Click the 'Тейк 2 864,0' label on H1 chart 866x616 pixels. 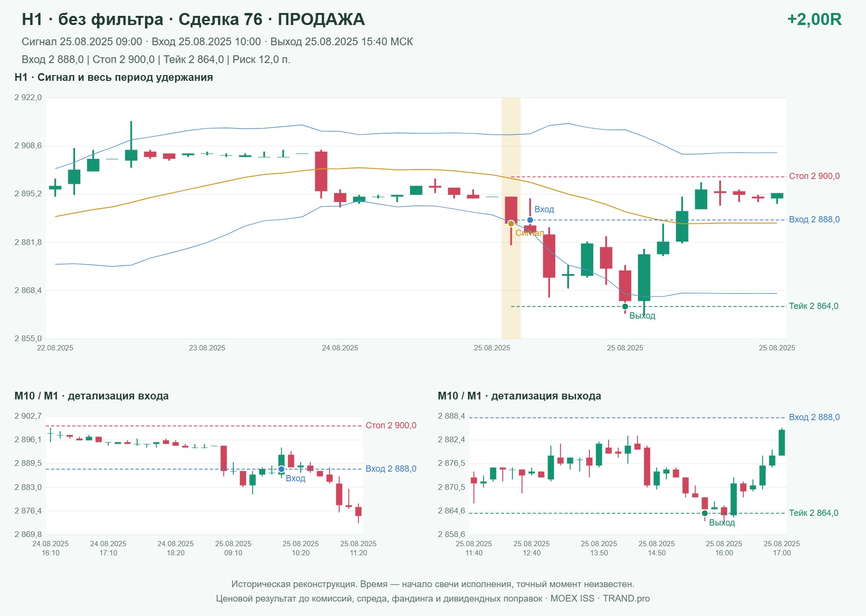click(x=814, y=306)
